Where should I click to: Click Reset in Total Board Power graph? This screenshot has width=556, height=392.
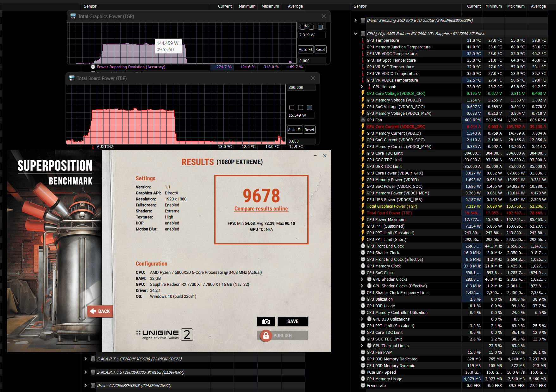click(309, 130)
